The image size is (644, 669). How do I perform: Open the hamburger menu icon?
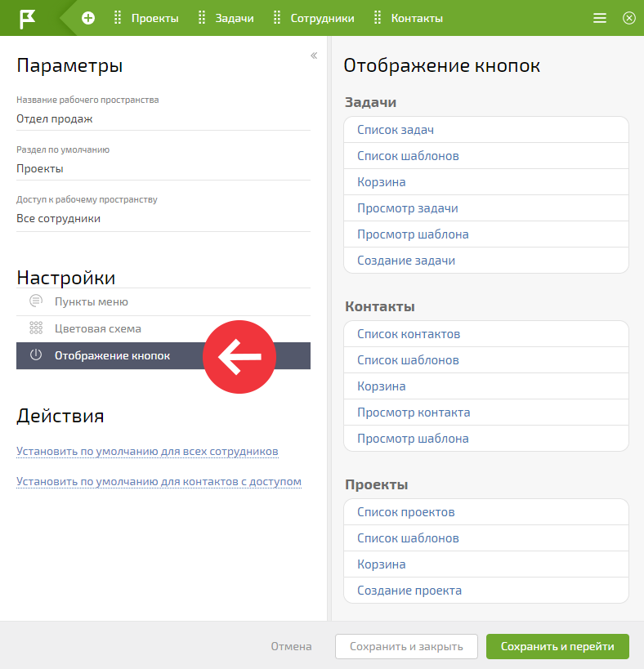click(600, 18)
